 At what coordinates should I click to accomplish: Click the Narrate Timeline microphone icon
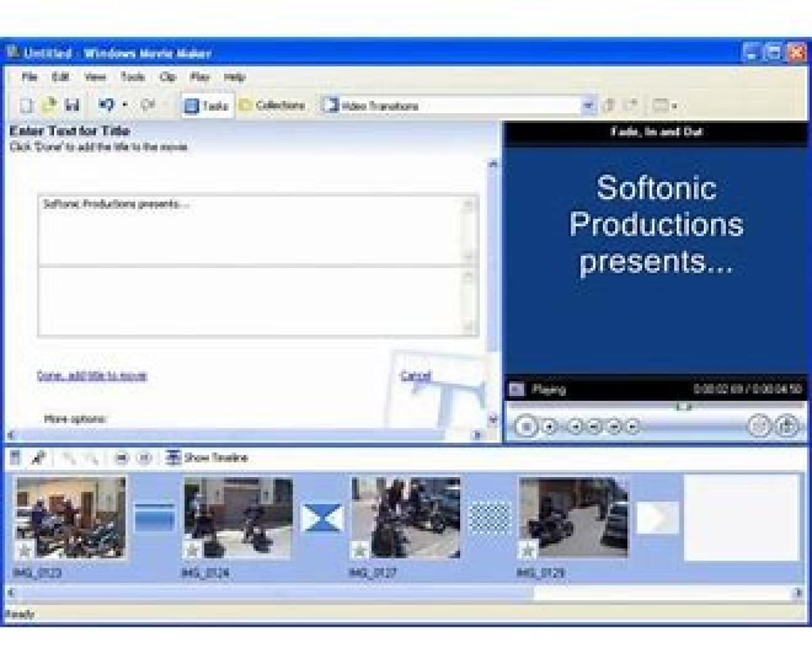38,458
